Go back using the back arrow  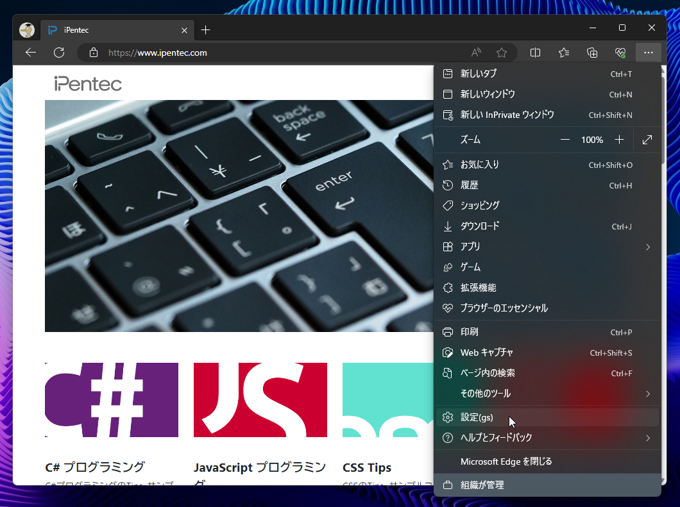coord(31,52)
